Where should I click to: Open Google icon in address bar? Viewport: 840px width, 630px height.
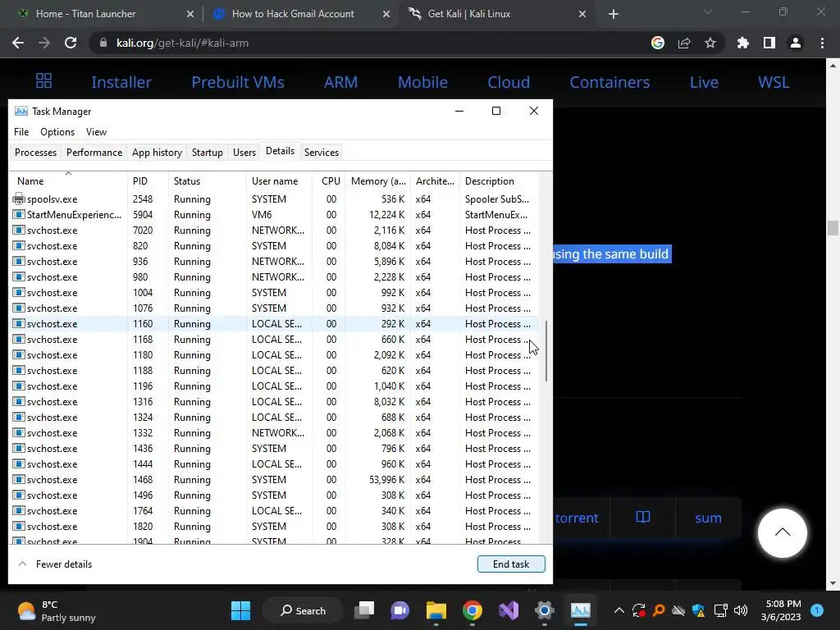click(x=658, y=43)
